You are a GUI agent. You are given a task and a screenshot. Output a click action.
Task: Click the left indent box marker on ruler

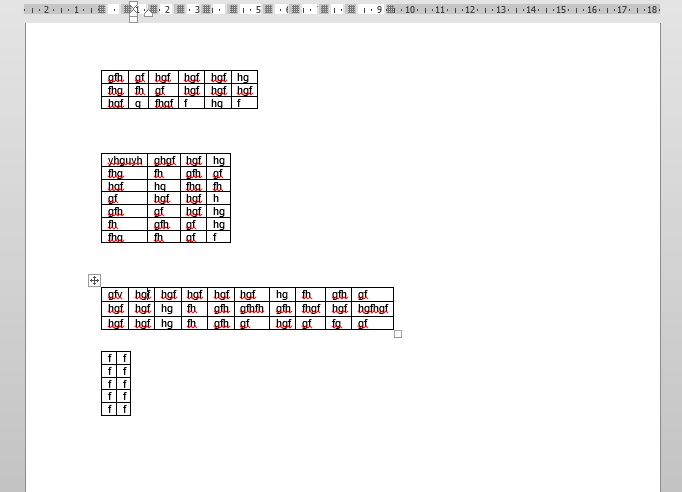point(134,19)
